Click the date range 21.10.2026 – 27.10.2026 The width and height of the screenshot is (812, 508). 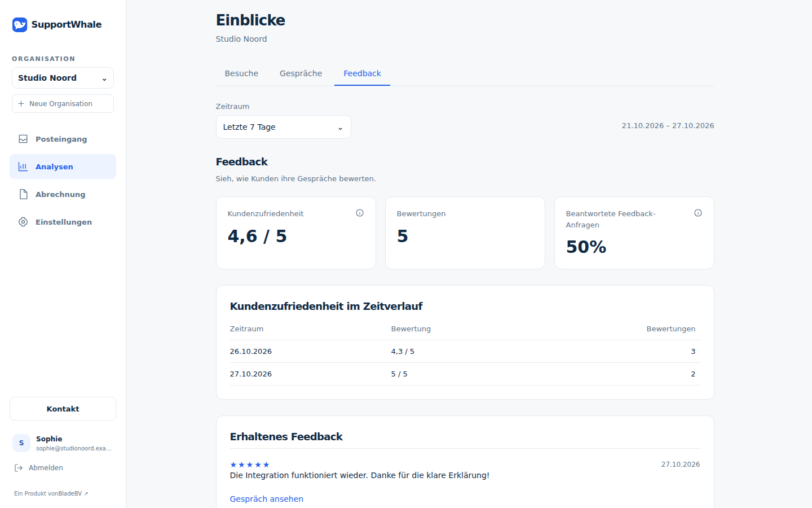pos(668,126)
